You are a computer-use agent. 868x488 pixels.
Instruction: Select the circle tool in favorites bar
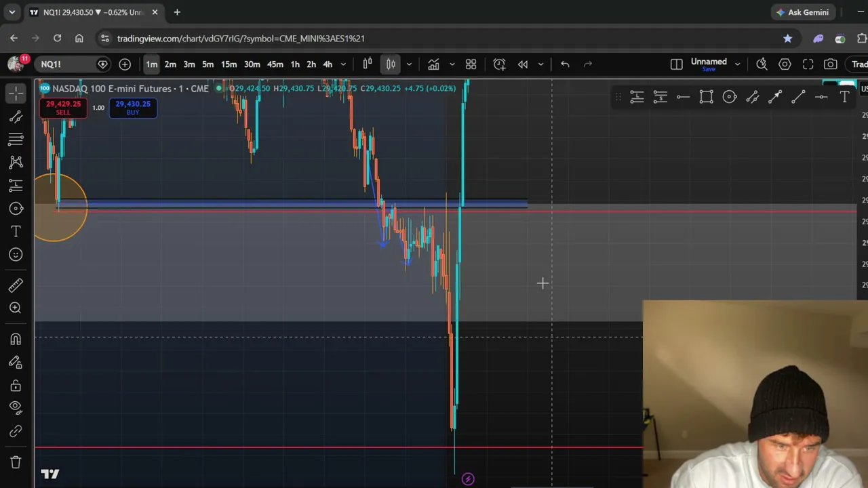[729, 98]
